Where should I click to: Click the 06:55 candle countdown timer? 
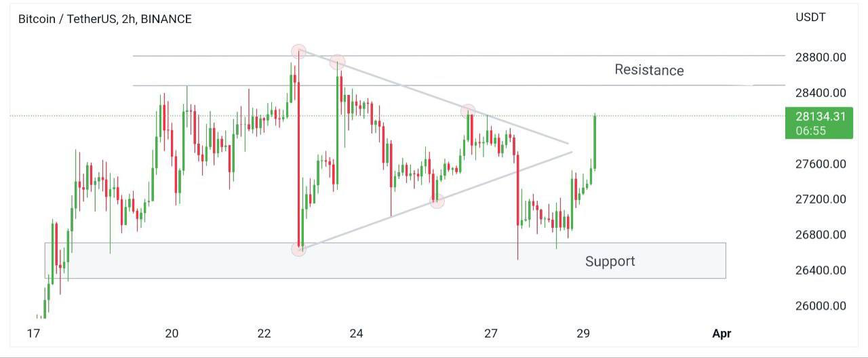(x=810, y=131)
